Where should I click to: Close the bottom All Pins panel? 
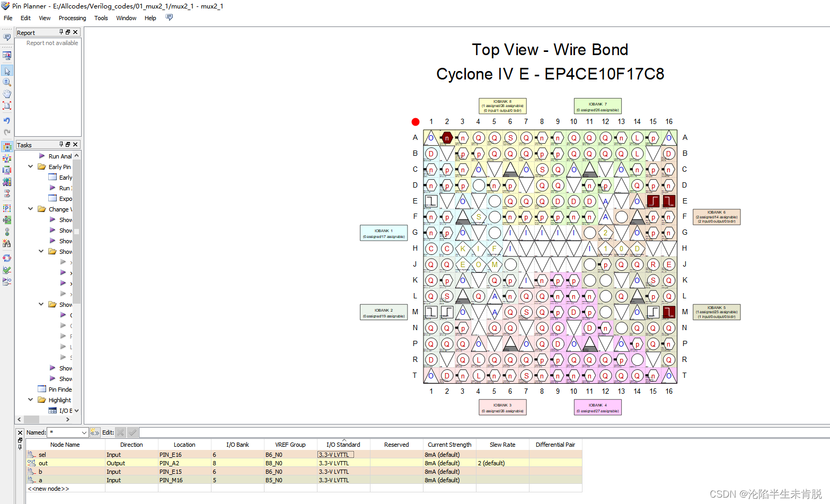[x=20, y=432]
